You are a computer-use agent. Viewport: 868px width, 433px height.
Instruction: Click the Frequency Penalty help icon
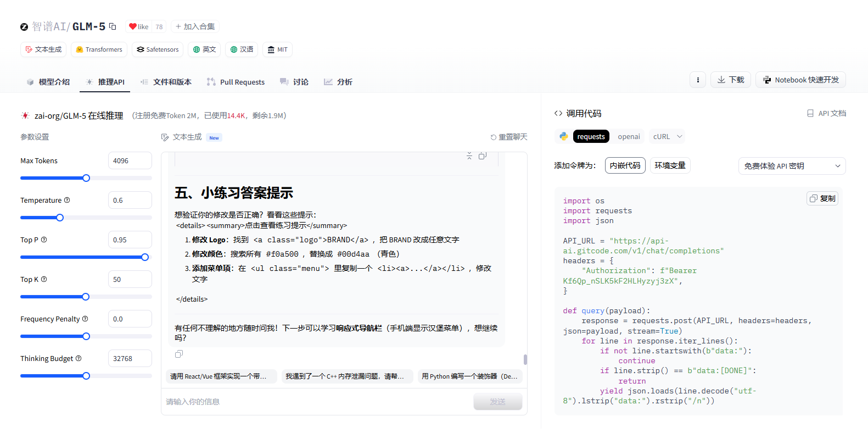click(x=85, y=319)
